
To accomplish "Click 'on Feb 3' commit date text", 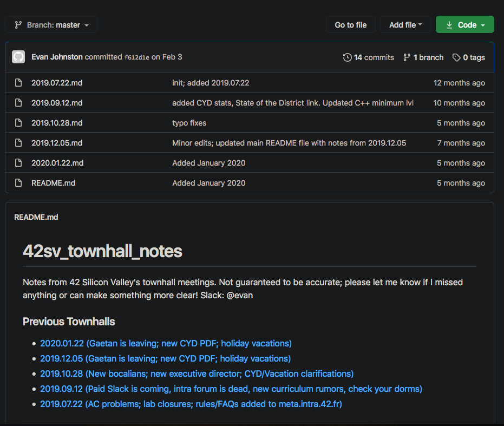I will [x=167, y=57].
